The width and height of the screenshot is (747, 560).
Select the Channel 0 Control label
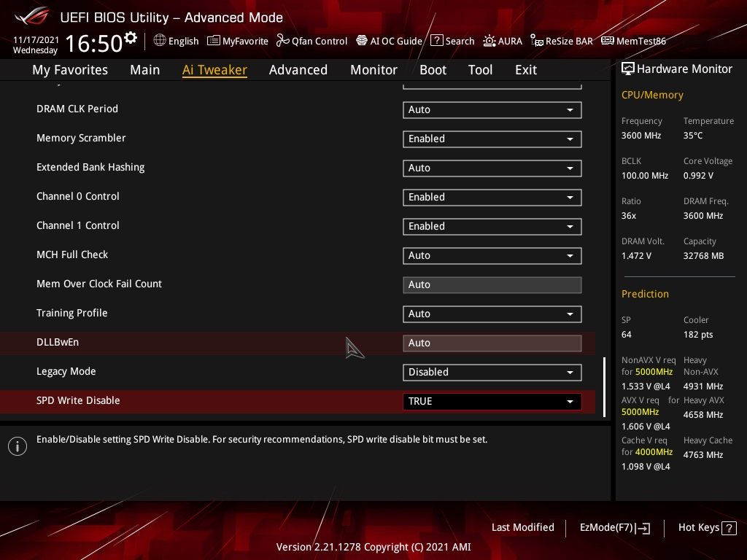77,196
